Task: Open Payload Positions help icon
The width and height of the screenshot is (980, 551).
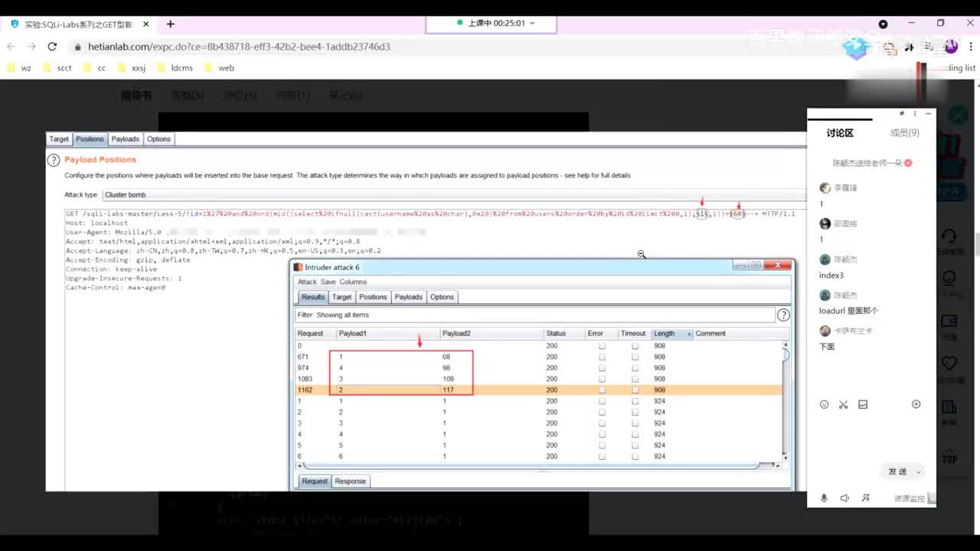Action: coord(54,160)
